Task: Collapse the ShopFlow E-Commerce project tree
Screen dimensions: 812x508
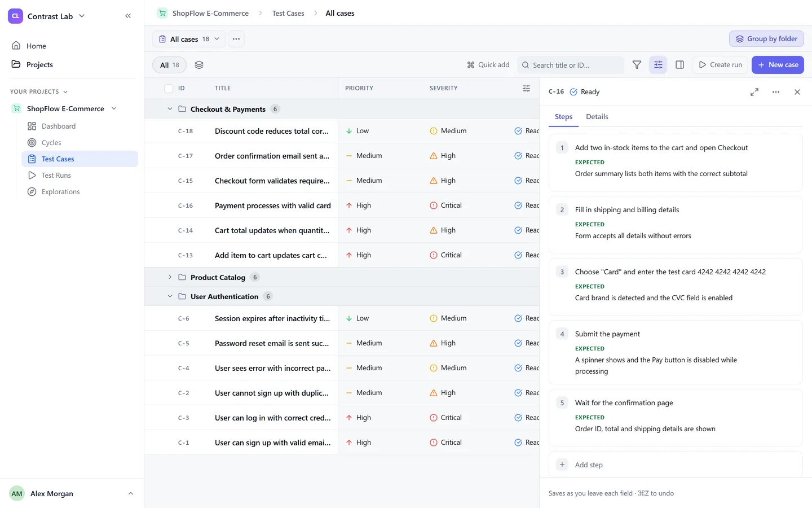Action: point(114,108)
